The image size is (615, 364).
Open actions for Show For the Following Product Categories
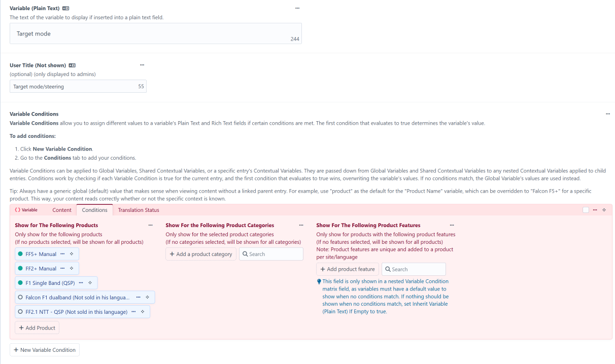click(x=301, y=225)
